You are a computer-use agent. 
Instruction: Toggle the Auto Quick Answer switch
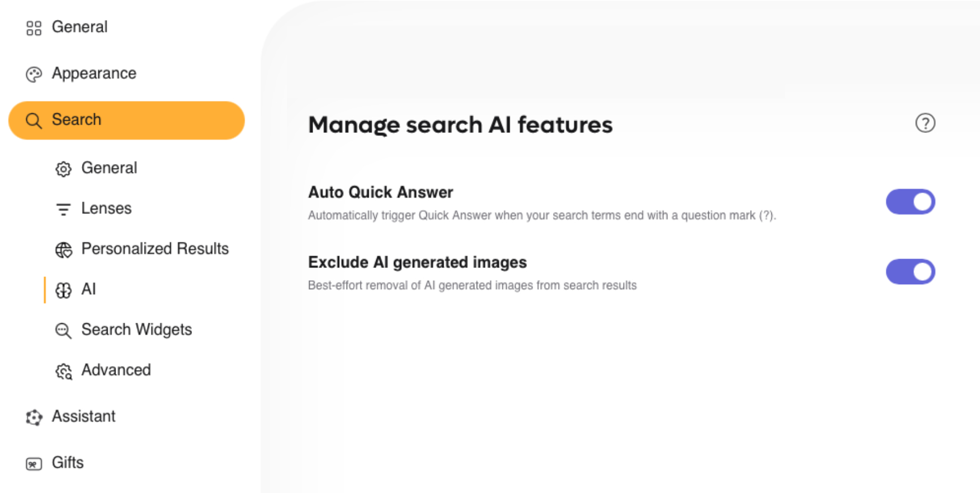tap(910, 202)
